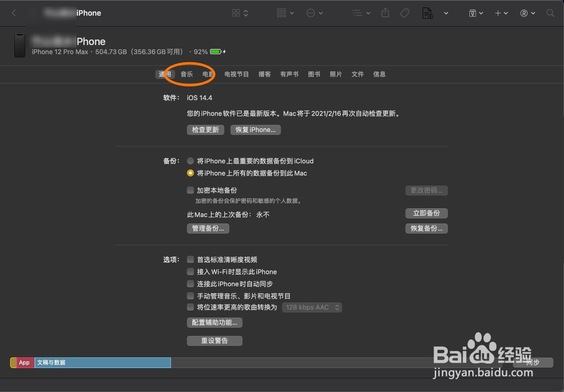Click the grouping view icon in the toolbar
The height and width of the screenshot is (392, 564).
pyautogui.click(x=281, y=13)
